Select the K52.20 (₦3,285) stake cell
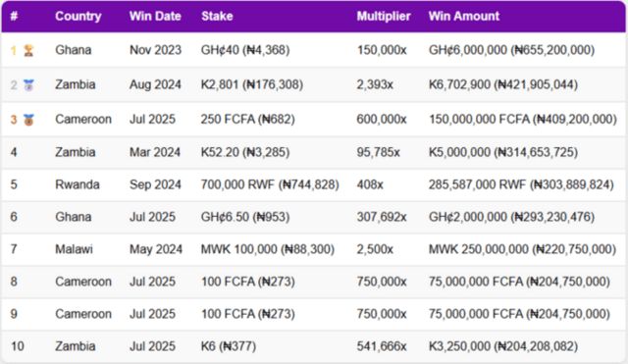 (x=245, y=152)
